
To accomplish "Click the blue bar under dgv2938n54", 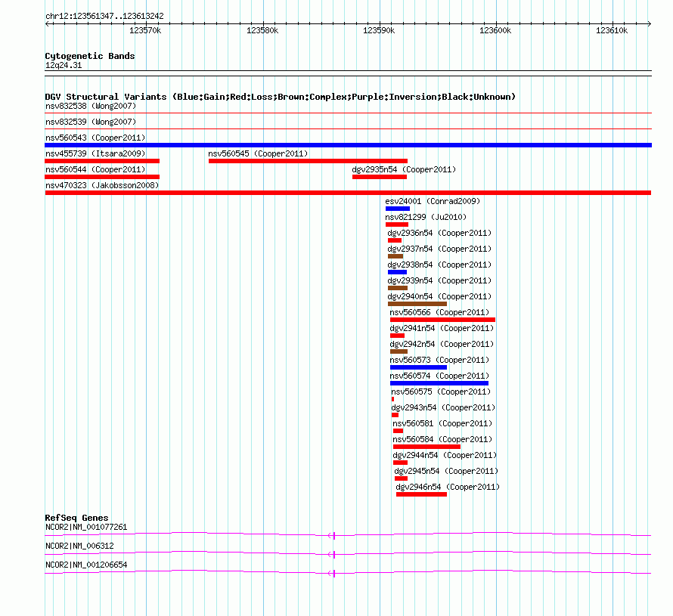I will point(397,272).
